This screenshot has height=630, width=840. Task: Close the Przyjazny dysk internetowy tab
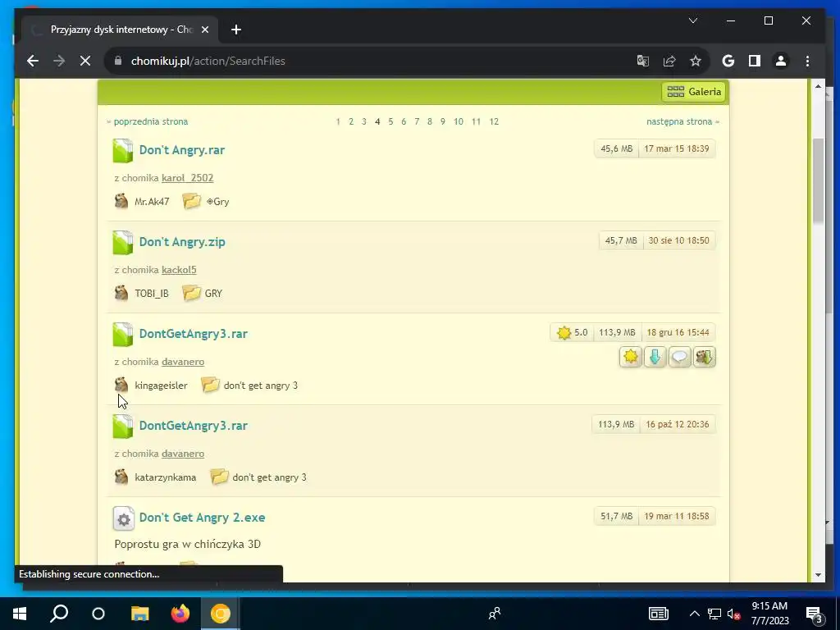click(x=204, y=30)
